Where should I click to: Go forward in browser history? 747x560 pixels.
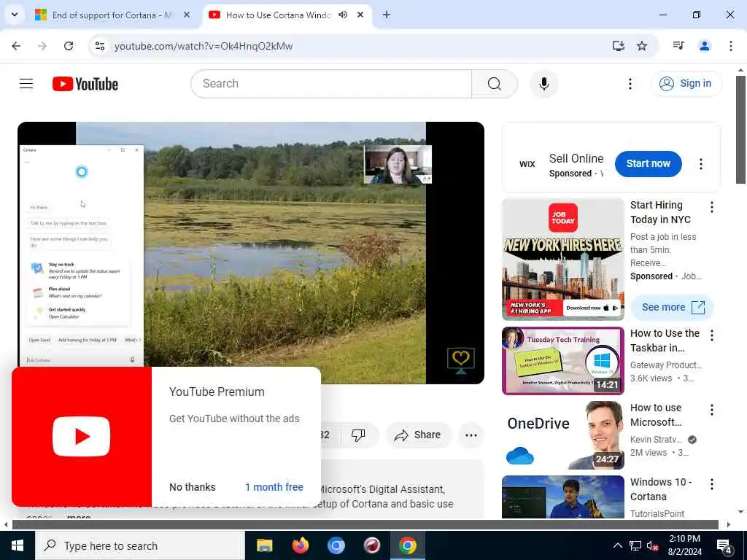[x=42, y=46]
